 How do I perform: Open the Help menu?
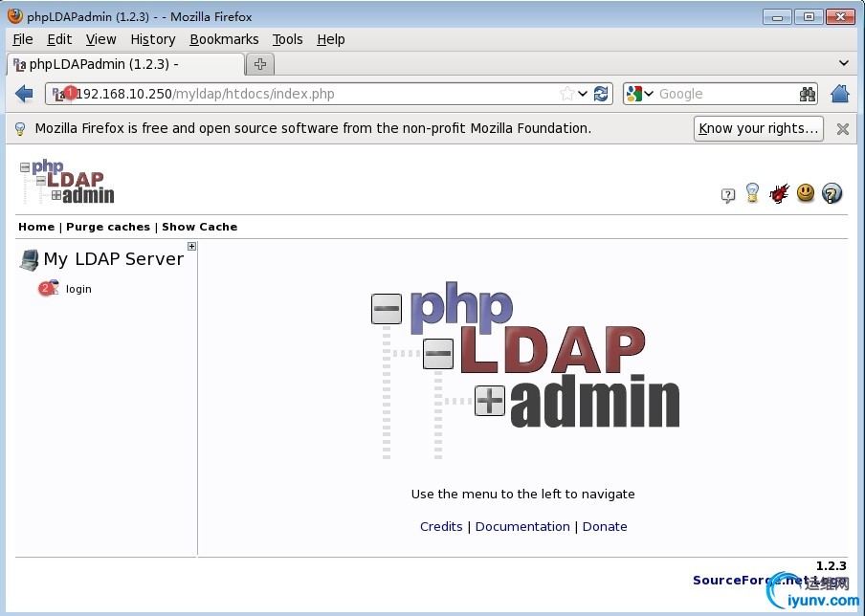330,40
